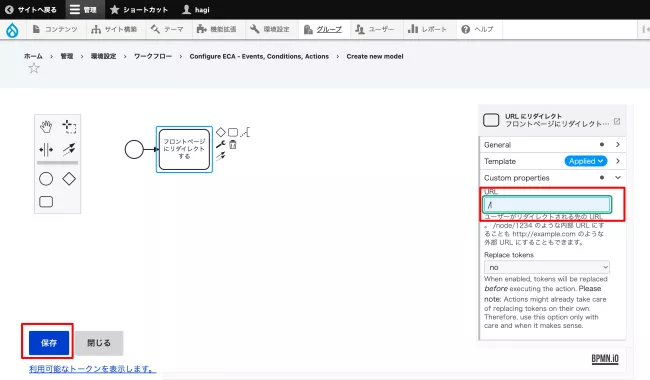Toggle toolbar orientation icon at far right
The image size is (650, 380).
pyautogui.click(x=645, y=29)
